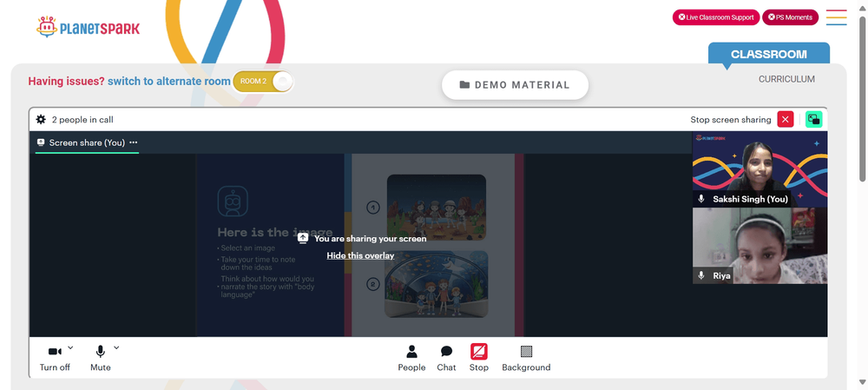Expand camera options chevron

tap(70, 348)
